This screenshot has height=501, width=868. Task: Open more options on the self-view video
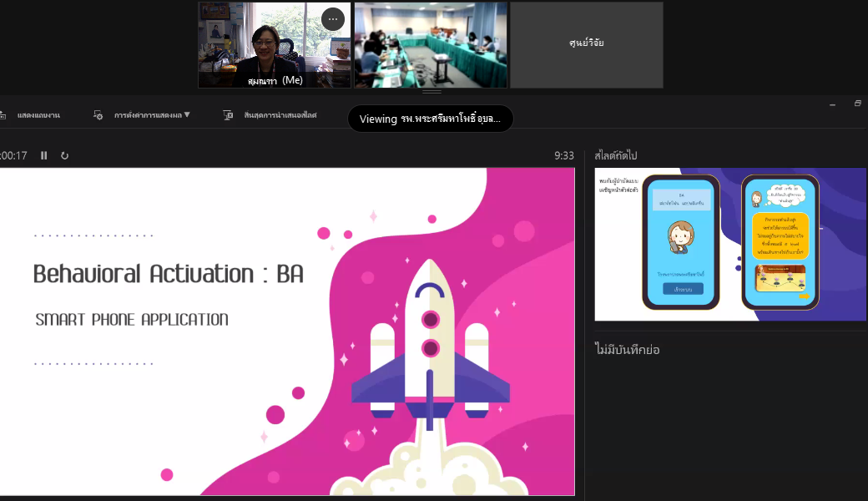click(x=333, y=19)
